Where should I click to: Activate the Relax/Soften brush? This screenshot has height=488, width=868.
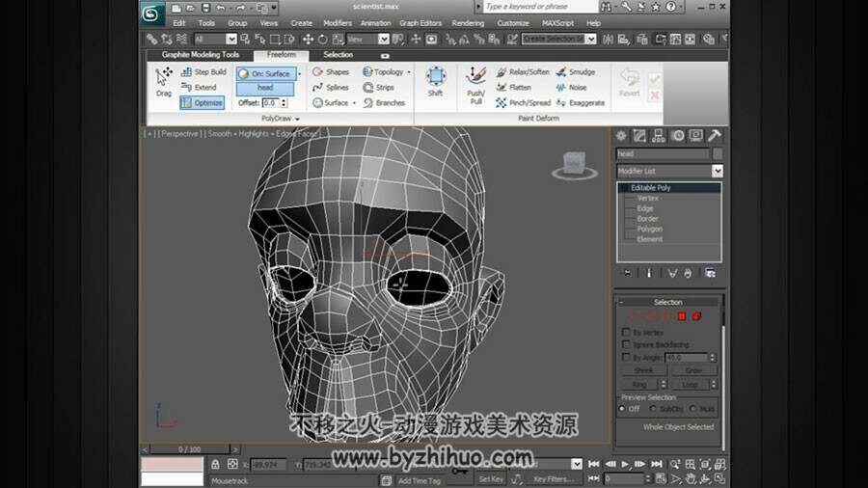tap(523, 72)
